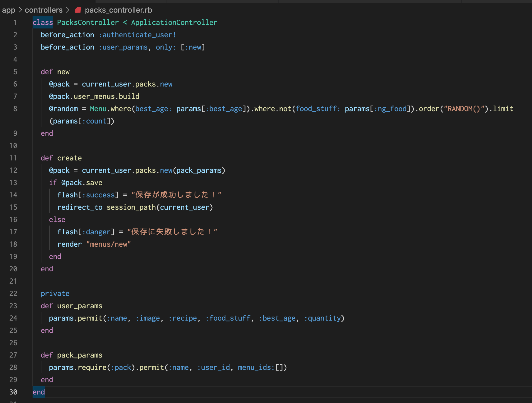Click ':food_stuff' symbol on line 24

[228, 318]
